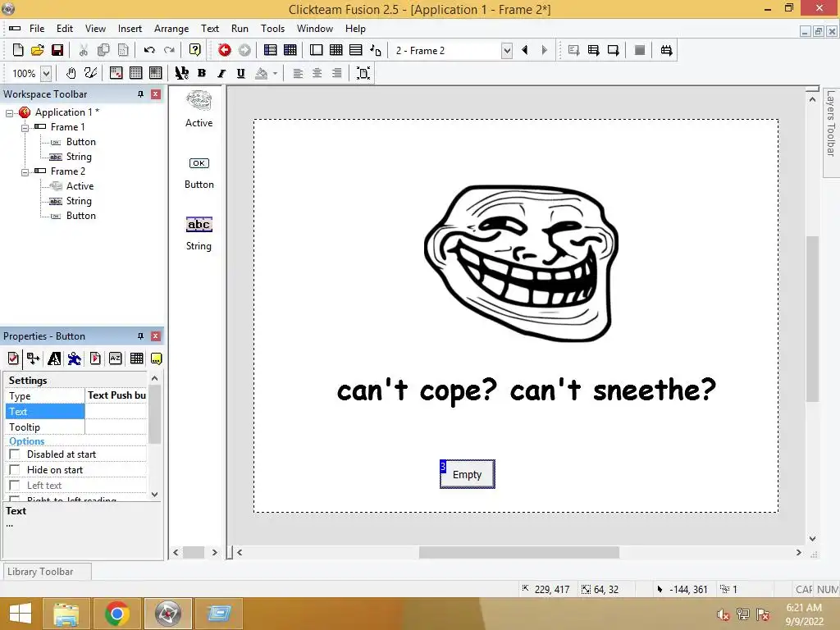Collapse the Frame 1 tree node
The height and width of the screenshot is (630, 840).
click(x=25, y=128)
